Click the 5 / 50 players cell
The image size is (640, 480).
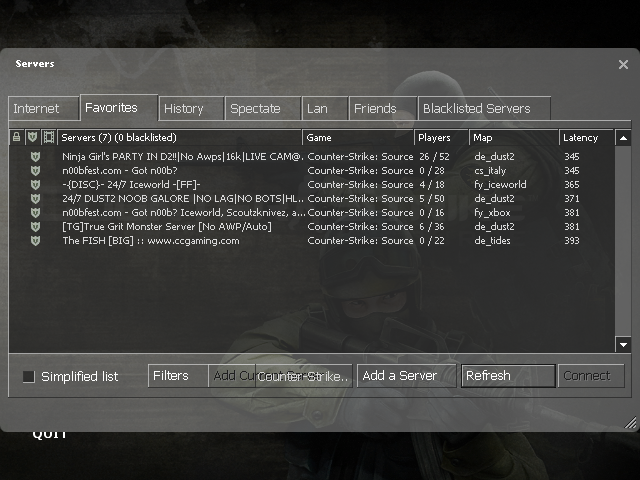click(x=431, y=198)
